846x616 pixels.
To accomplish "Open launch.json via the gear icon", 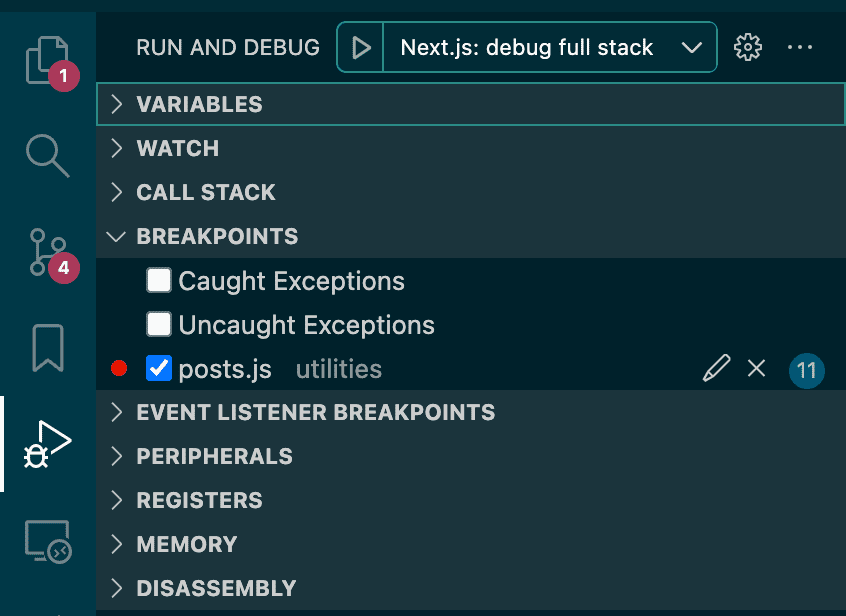I will coord(748,47).
